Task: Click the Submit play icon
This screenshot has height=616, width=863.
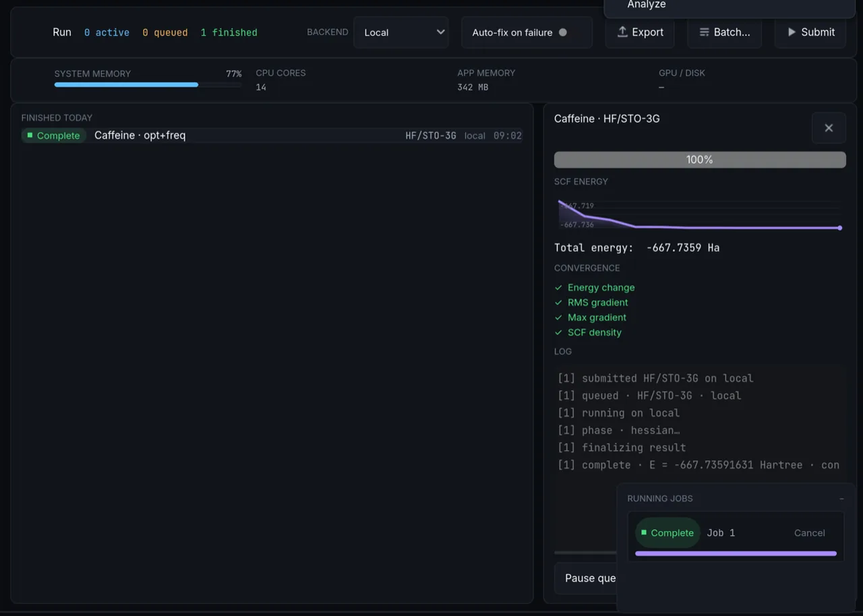Action: pos(792,32)
